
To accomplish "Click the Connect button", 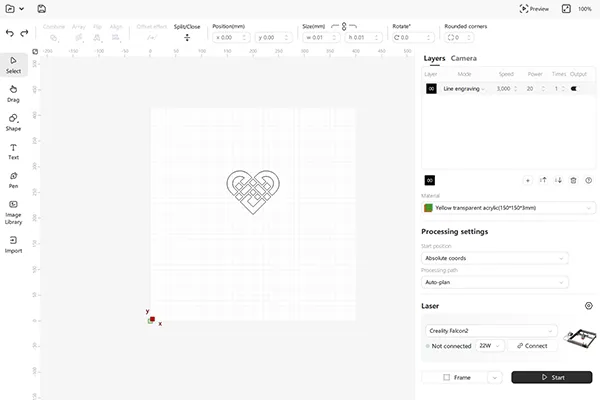I will pos(532,346).
